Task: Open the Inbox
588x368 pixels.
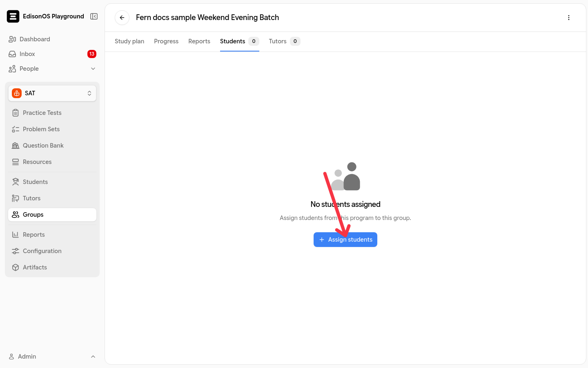Action: click(x=52, y=54)
